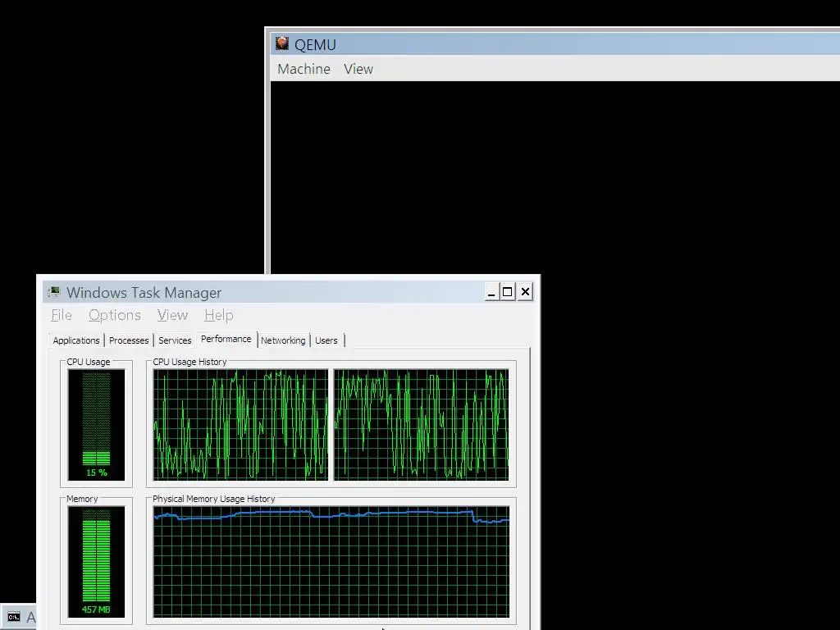Open the QEMU View menu

coord(358,69)
